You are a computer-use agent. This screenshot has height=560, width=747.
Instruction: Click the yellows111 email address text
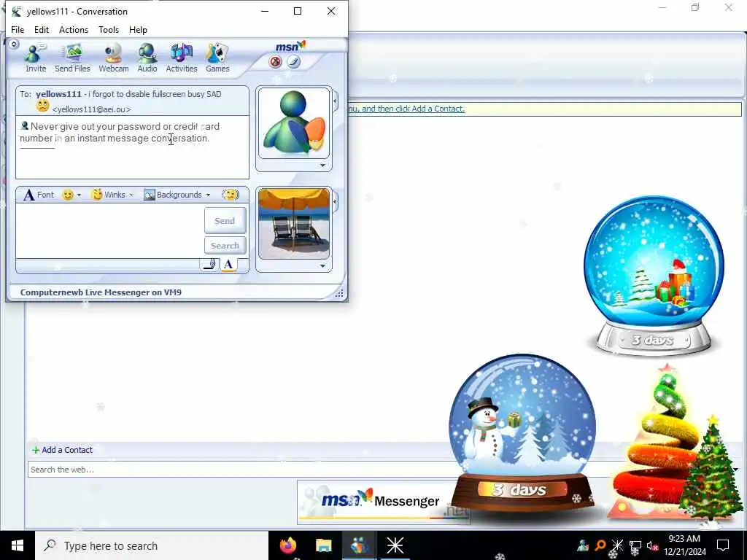pos(91,109)
